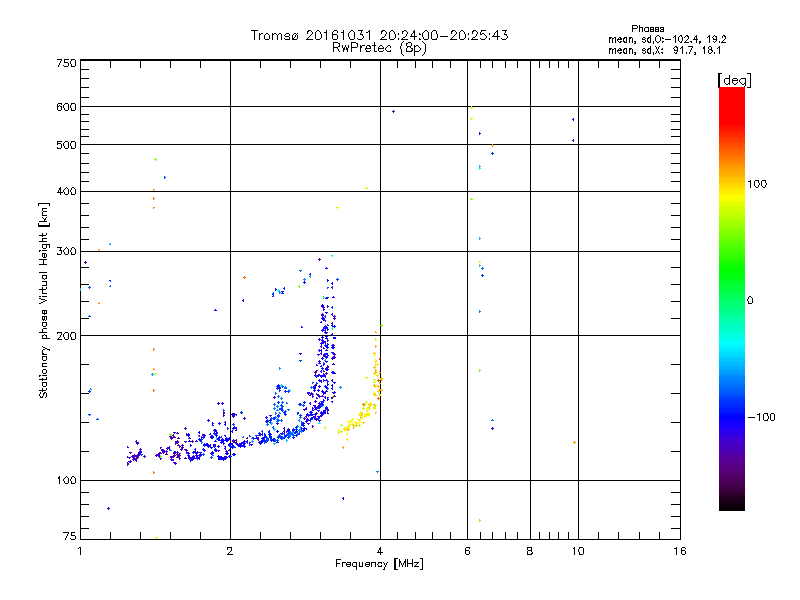This screenshot has height=600, width=800.
Task: Click the plot title 'Tromsø 20161031 20:24:00-20:25:43'
Action: click(379, 35)
